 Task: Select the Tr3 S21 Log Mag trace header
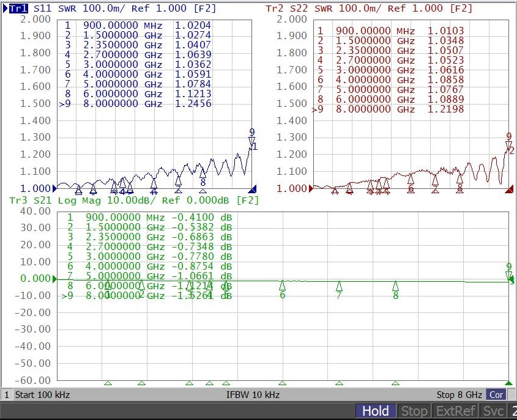tap(133, 201)
